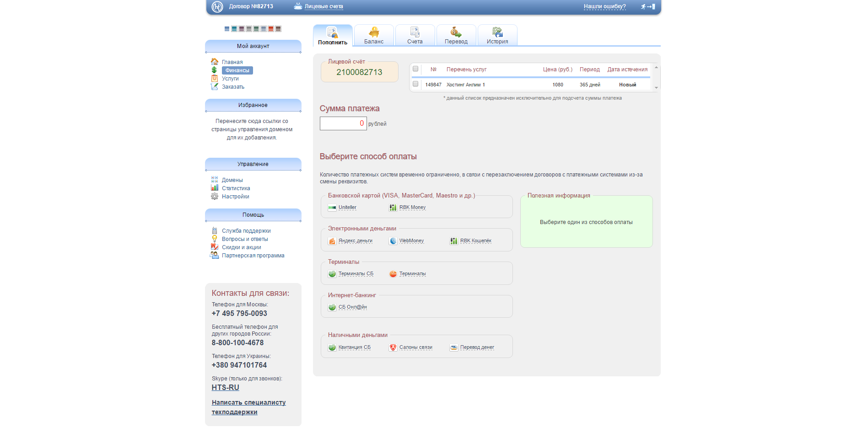Click the round HT logo in header

pos(217,6)
